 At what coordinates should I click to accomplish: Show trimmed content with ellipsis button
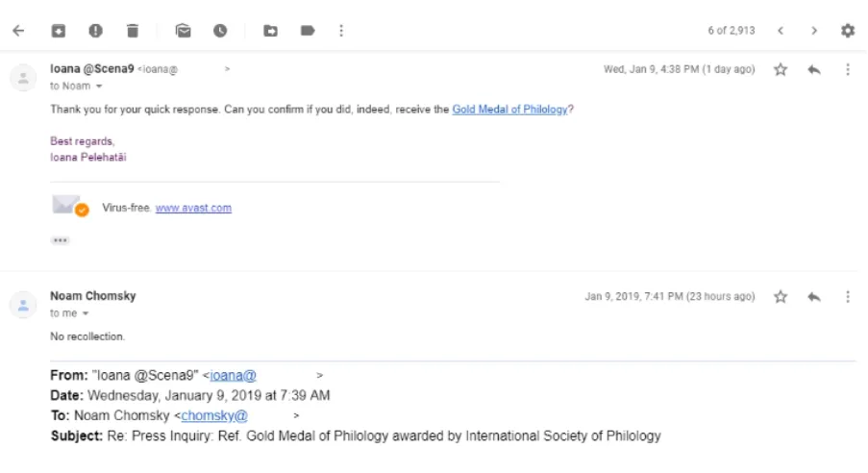[x=61, y=240]
